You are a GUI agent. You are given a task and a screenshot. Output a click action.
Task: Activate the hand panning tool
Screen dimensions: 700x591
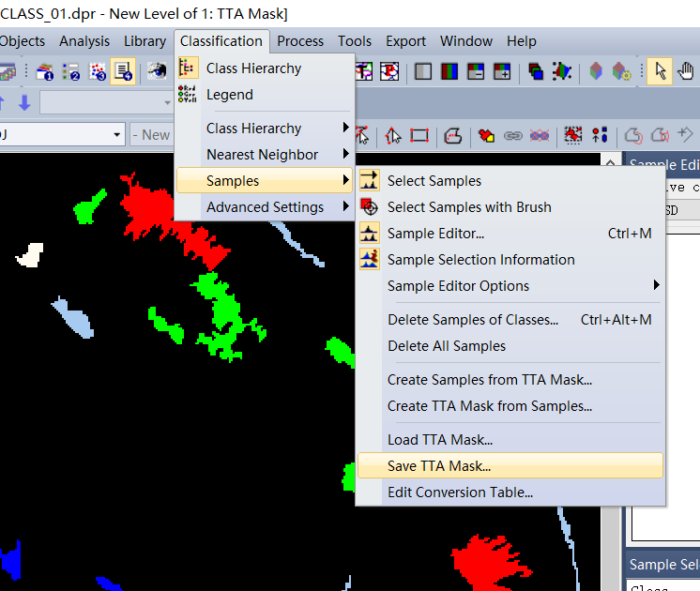(x=685, y=71)
